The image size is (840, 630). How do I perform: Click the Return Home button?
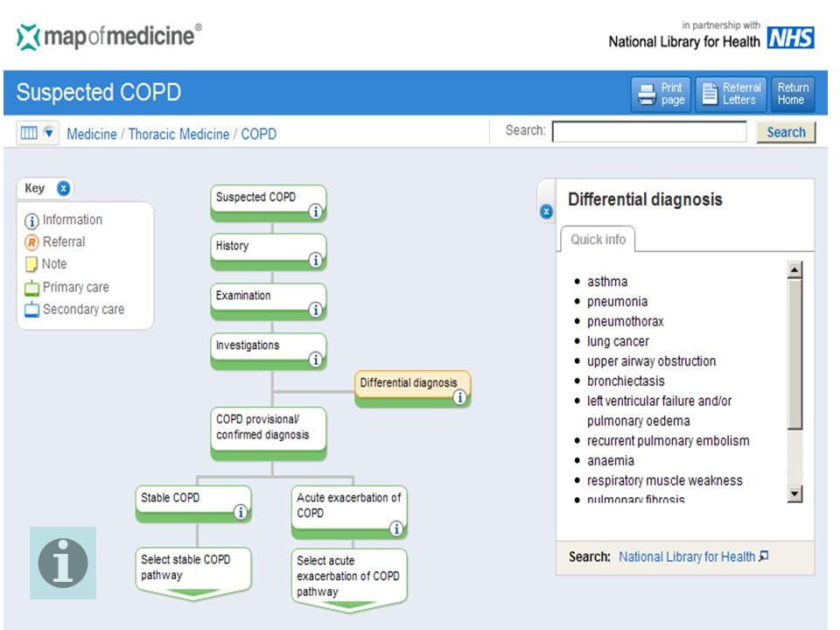tap(793, 94)
